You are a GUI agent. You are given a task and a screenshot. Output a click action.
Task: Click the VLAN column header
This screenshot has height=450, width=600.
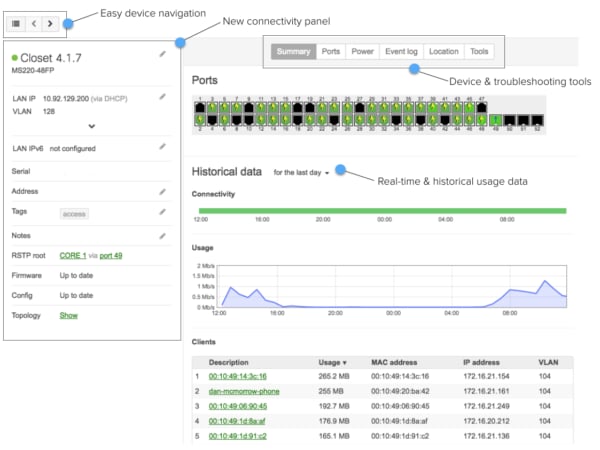click(x=548, y=362)
